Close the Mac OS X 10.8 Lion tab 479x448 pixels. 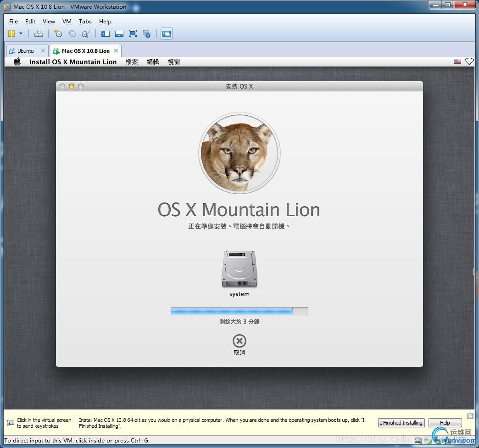(x=116, y=50)
